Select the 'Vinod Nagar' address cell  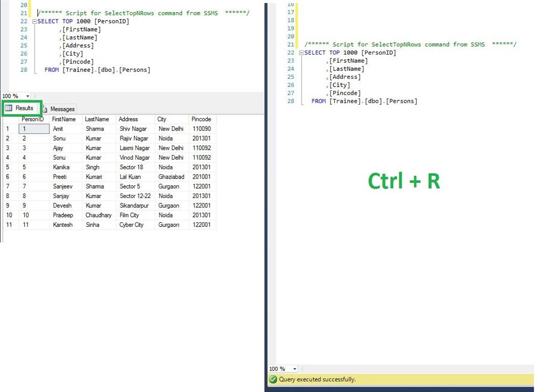[x=135, y=158]
